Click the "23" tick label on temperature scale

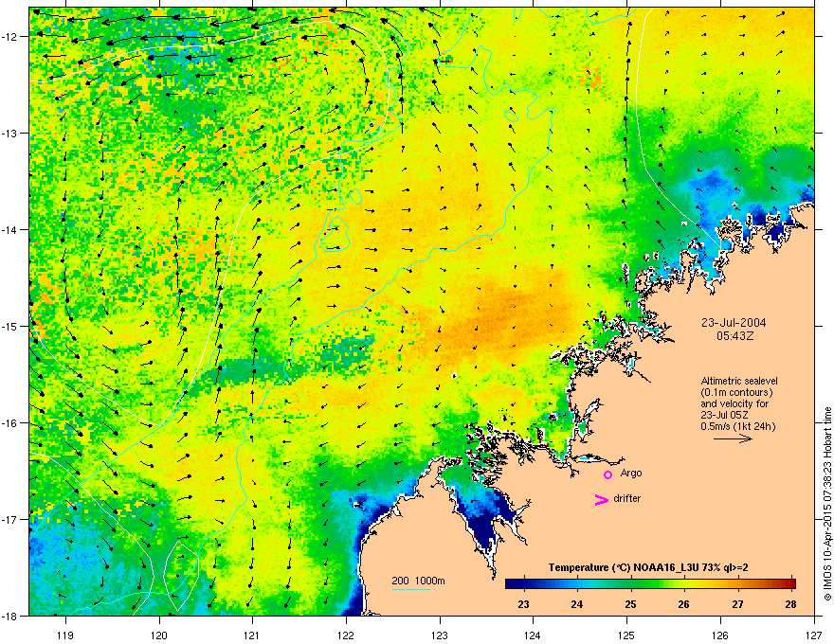click(x=524, y=604)
